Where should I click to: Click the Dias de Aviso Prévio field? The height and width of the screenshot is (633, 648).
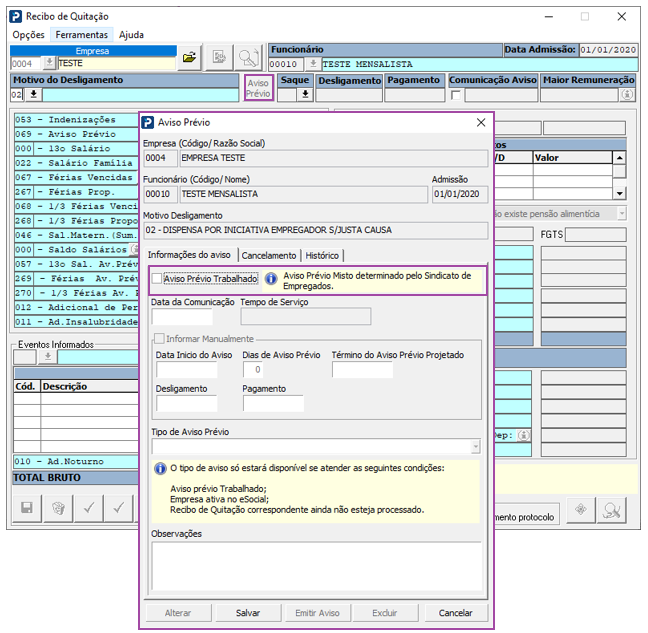click(253, 369)
